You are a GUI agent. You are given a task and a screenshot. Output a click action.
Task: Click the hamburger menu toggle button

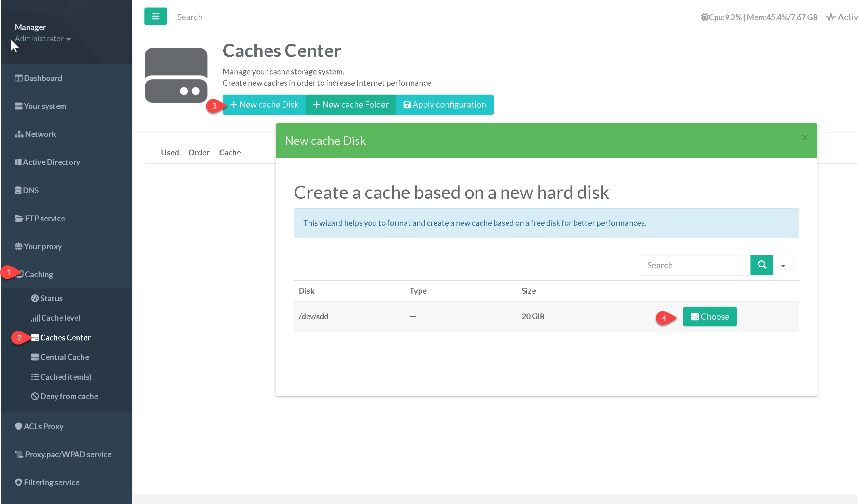tap(155, 16)
